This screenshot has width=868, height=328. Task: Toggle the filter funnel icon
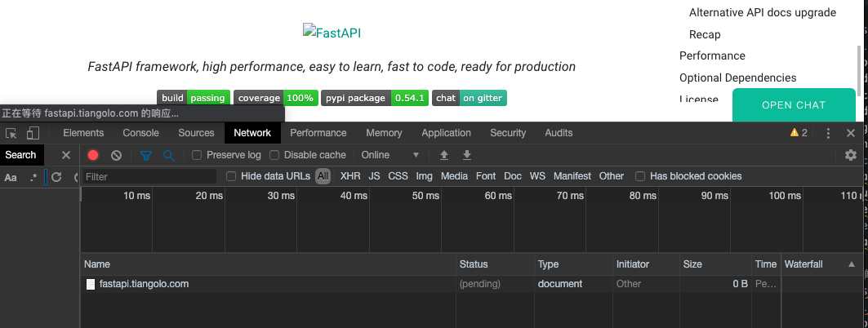pos(145,155)
